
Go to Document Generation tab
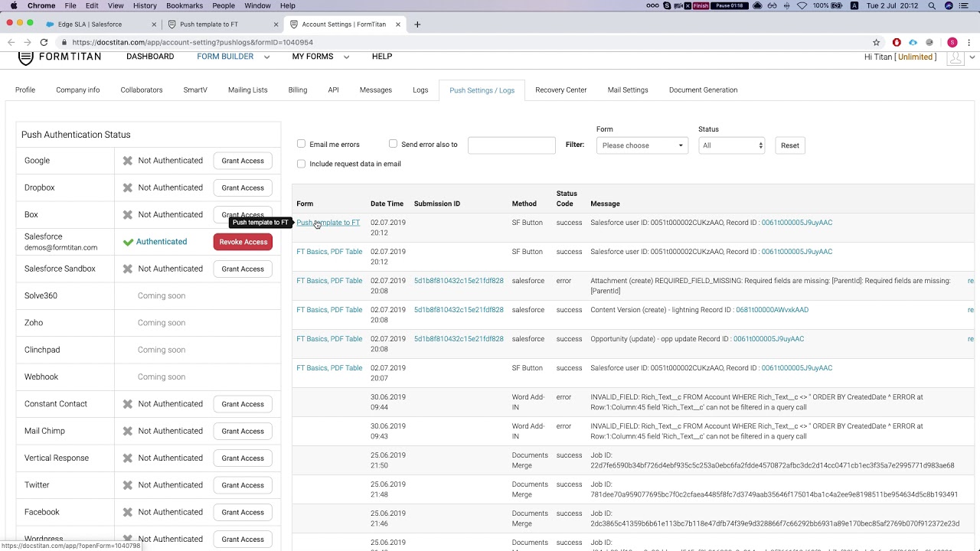(703, 90)
